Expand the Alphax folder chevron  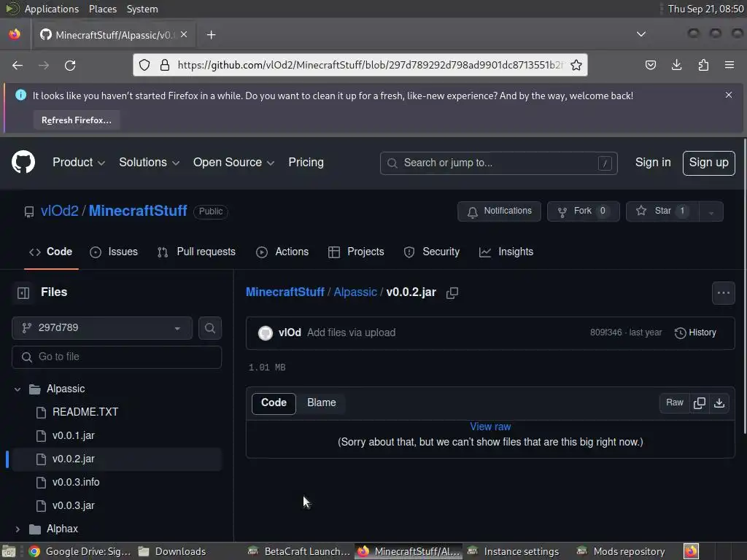18,529
